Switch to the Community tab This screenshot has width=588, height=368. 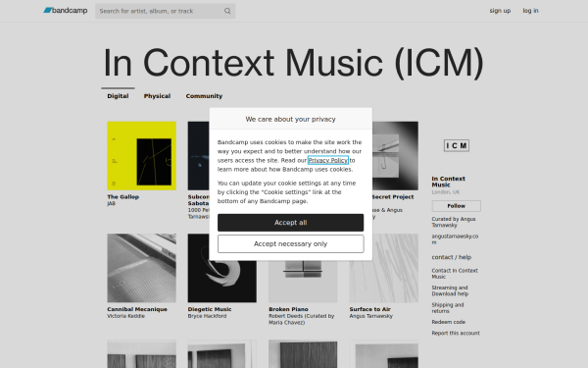pos(204,96)
